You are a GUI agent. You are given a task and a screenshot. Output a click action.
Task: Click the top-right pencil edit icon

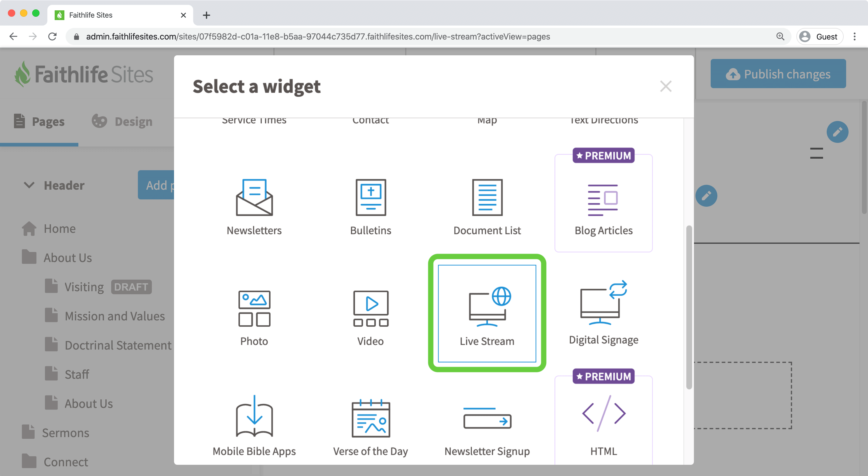837,132
